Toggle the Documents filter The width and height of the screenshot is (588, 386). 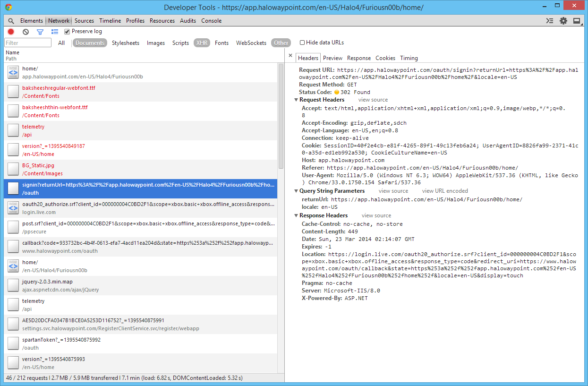[90, 43]
